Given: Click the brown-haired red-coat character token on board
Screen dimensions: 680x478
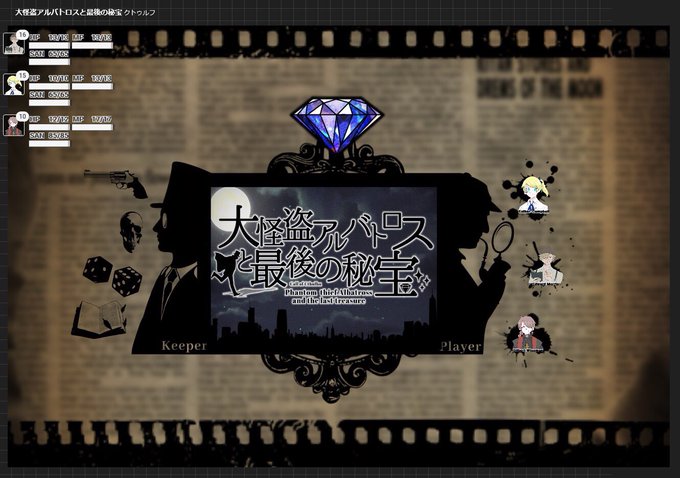Looking at the screenshot, I should click(x=526, y=334).
